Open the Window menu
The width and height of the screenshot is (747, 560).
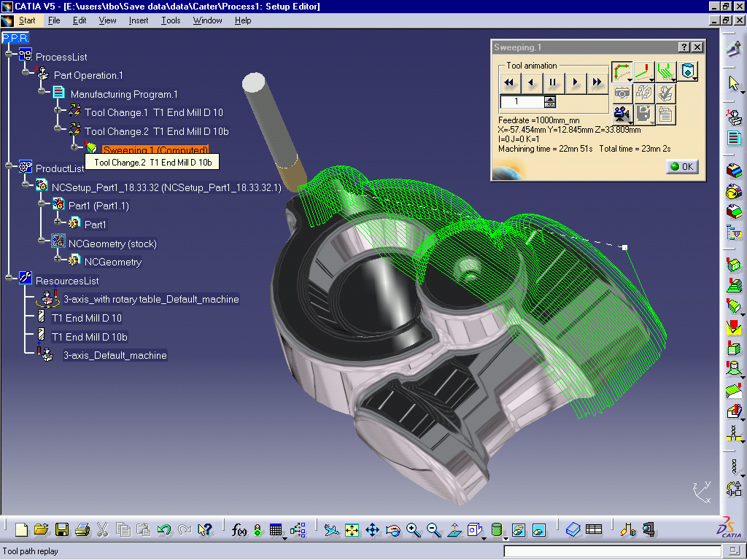207,20
